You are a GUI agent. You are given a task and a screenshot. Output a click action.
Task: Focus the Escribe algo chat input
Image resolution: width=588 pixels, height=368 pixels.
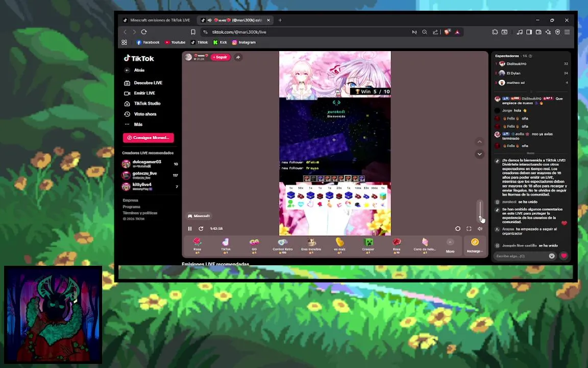tap(521, 256)
